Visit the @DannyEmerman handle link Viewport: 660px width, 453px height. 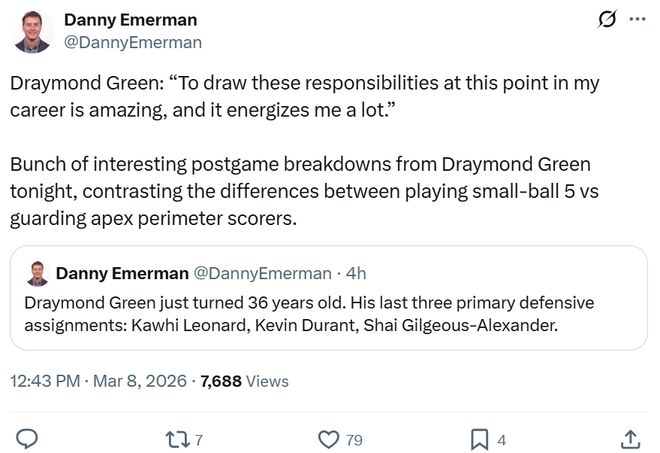pos(132,42)
